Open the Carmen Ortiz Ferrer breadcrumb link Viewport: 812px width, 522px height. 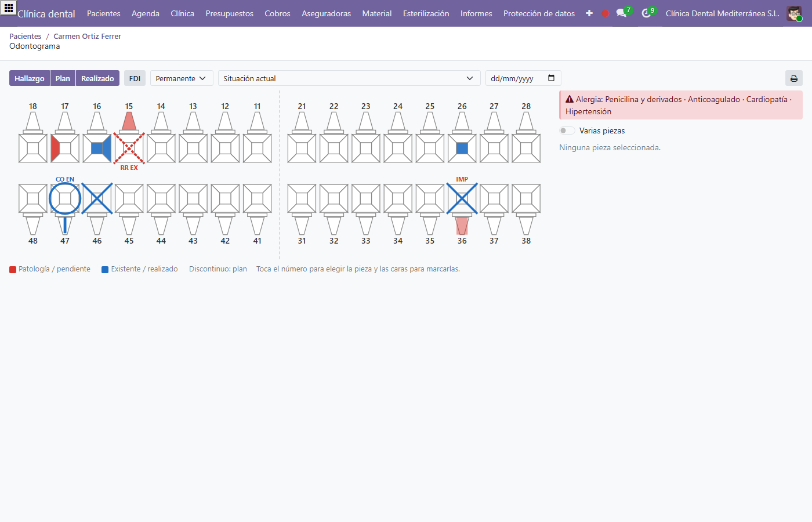point(88,36)
